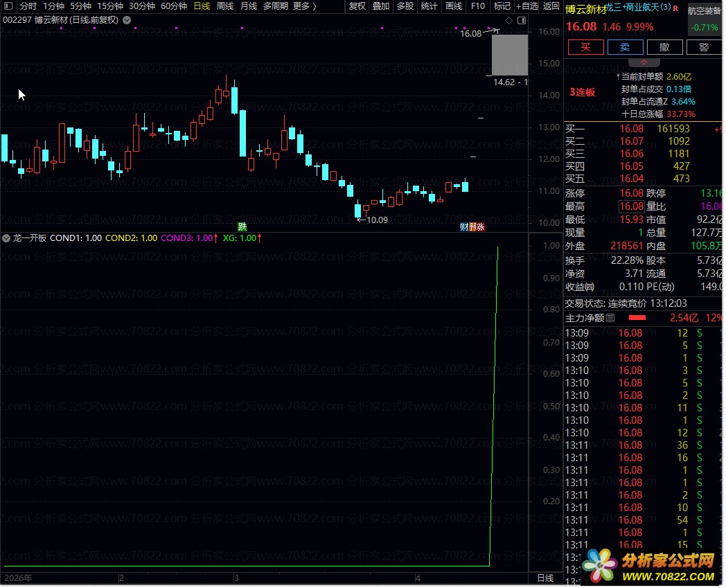726x588 pixels.
Task: Click the main-force net flow red bar
Action: tap(637, 319)
